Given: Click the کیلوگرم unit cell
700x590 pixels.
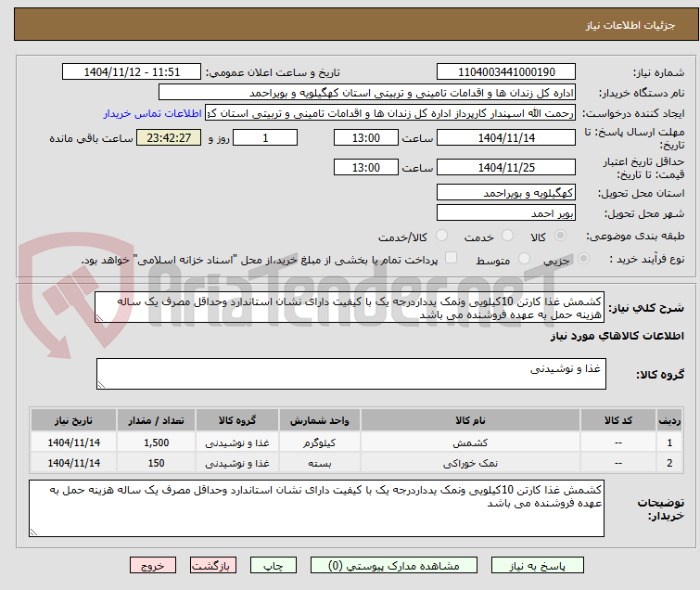Looking at the screenshot, I should tap(320, 442).
